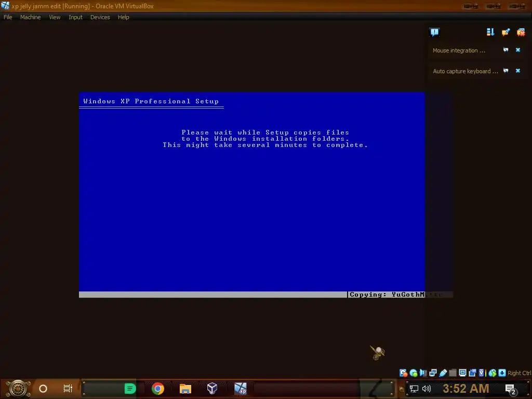532x399 pixels.
Task: Select the xp VM window taskbar icon
Action: click(241, 389)
